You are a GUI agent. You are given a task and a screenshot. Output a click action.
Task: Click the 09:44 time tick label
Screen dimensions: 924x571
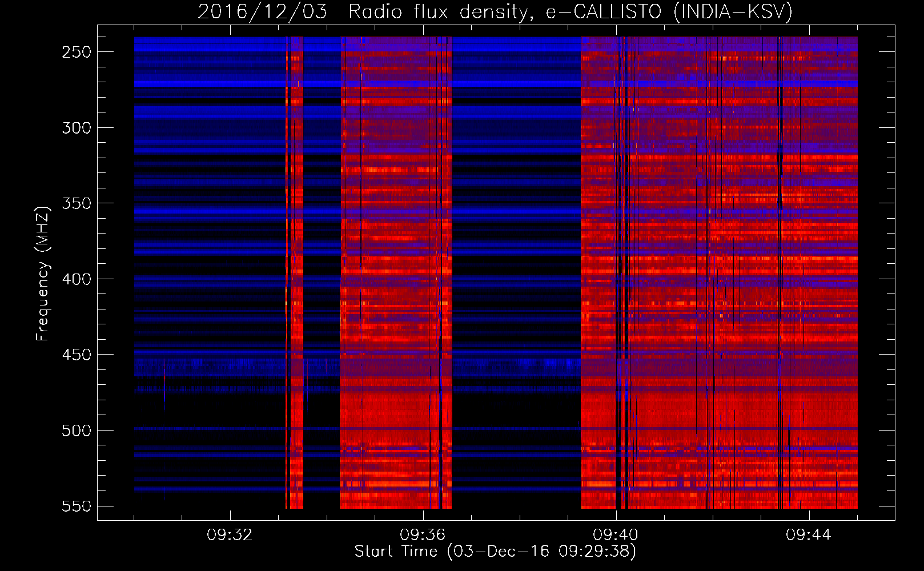click(x=809, y=535)
